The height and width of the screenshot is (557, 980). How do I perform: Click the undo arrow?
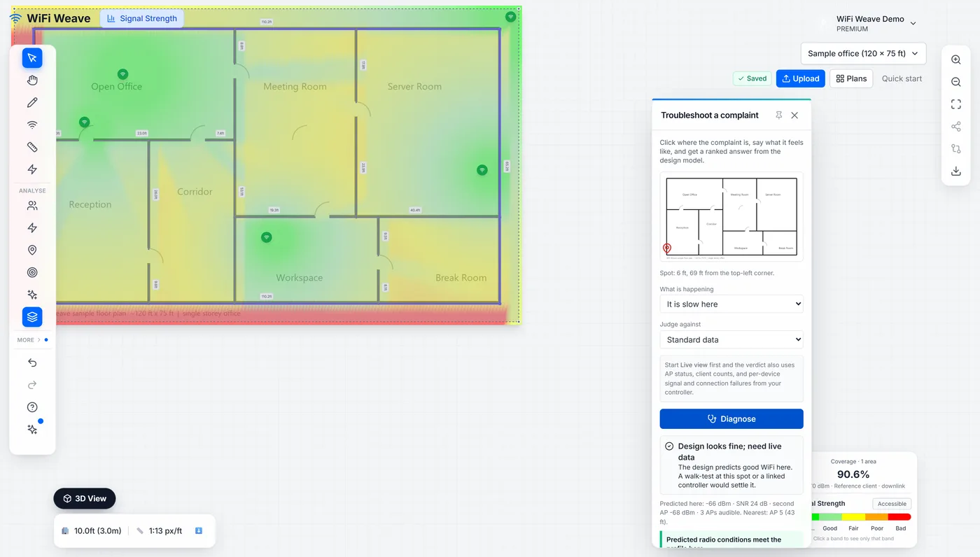(32, 362)
